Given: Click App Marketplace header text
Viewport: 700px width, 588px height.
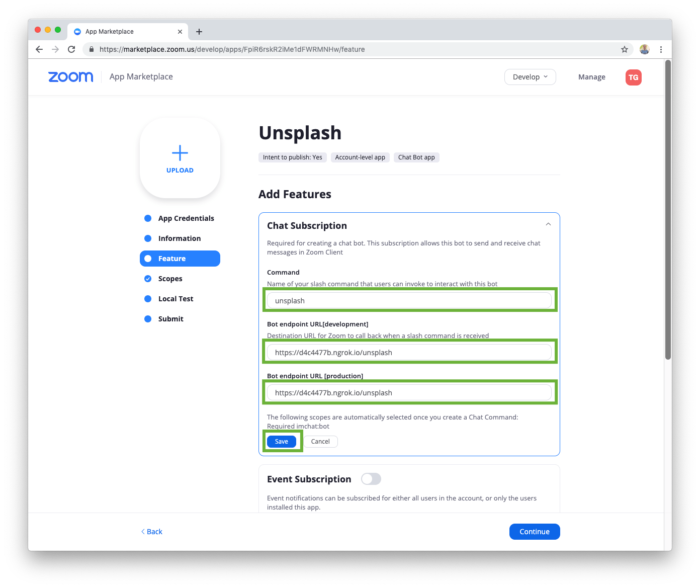Looking at the screenshot, I should [141, 76].
